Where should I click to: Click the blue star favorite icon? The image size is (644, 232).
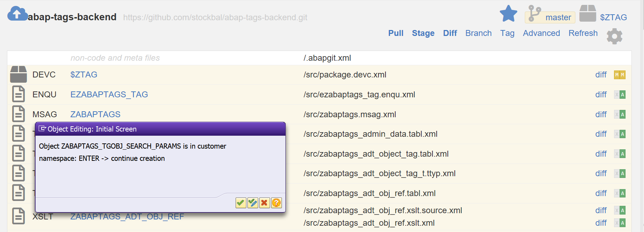tap(508, 14)
